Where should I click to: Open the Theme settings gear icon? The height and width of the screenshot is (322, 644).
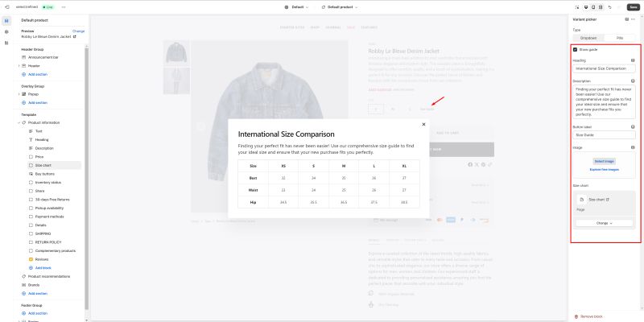click(6, 31)
